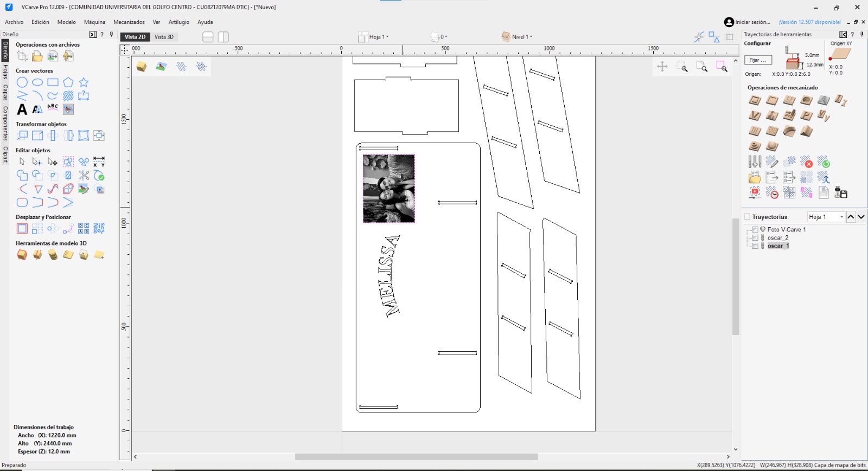Image resolution: width=868 pixels, height=471 pixels.
Task: Open the Hoja 1 sheet dropdown in toolbar
Action: tap(374, 37)
